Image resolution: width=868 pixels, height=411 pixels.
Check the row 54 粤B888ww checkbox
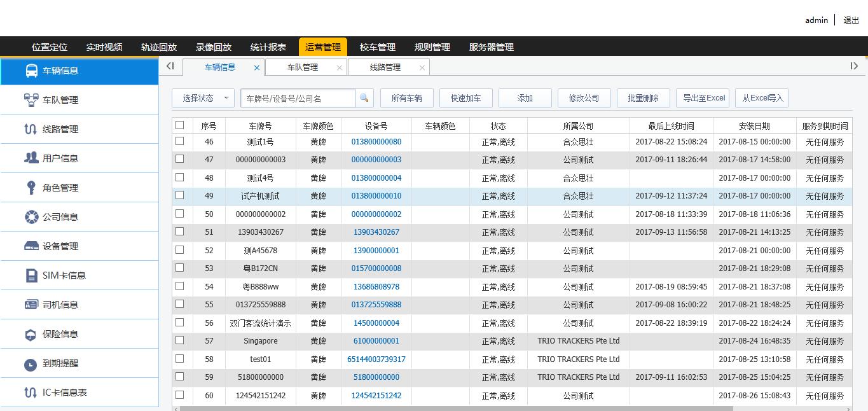[x=179, y=286]
